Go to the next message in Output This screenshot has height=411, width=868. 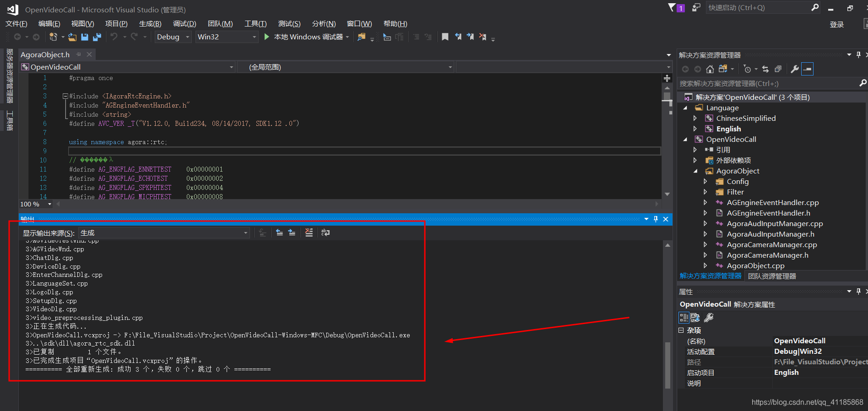(292, 233)
